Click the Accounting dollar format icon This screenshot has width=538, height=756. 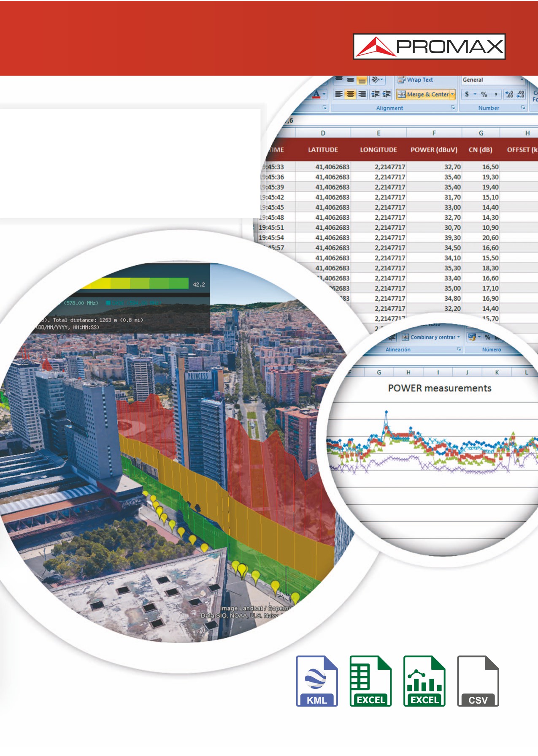point(467,94)
